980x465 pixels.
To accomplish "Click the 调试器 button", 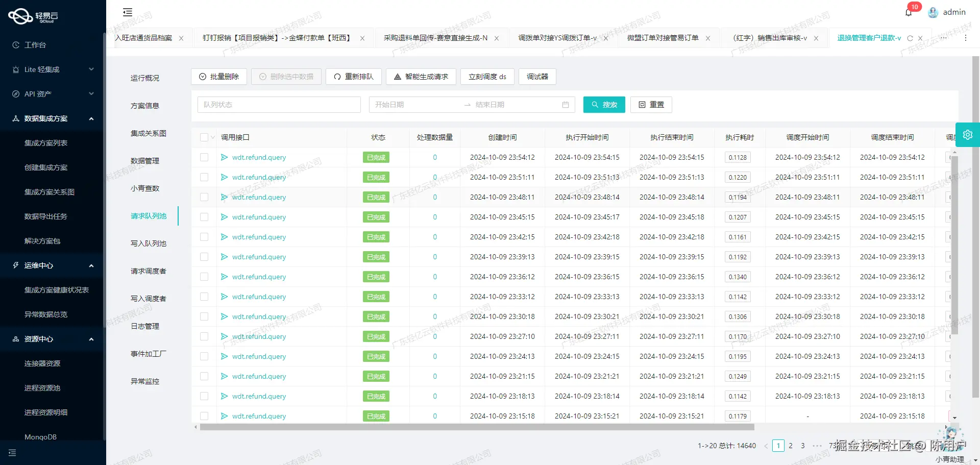I will click(537, 77).
